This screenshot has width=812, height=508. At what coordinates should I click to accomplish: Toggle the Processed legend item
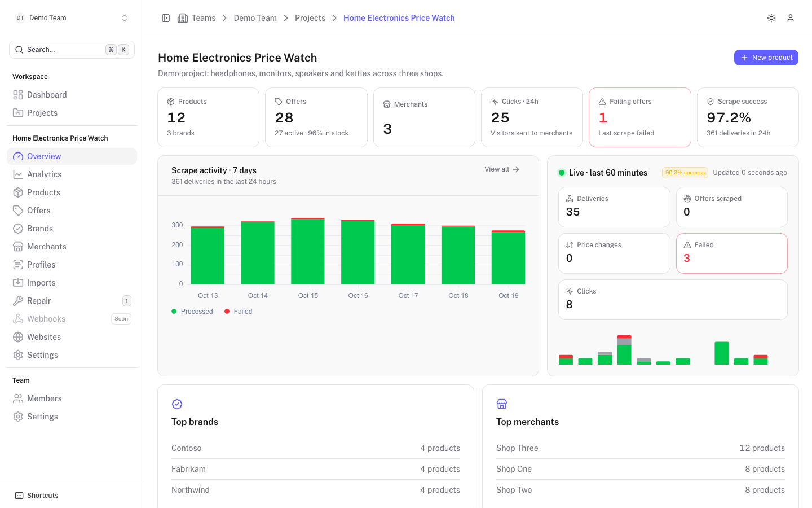click(x=192, y=312)
